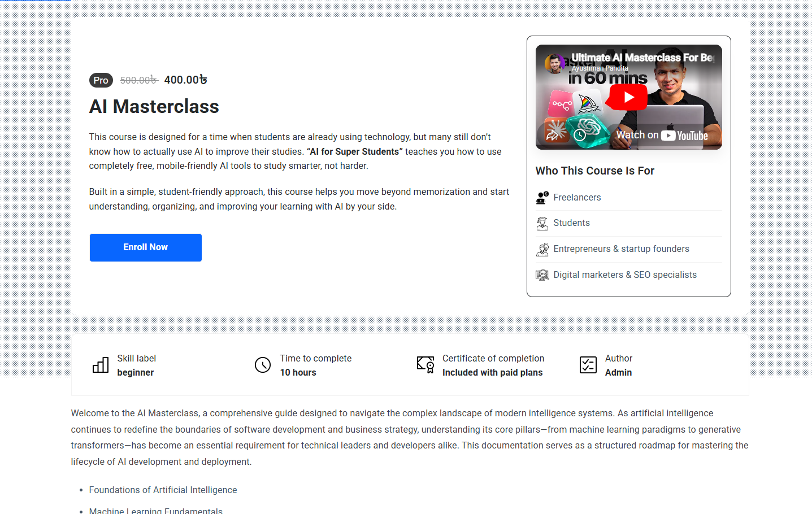
Task: Click the 'Skill label' label text
Action: pos(136,358)
